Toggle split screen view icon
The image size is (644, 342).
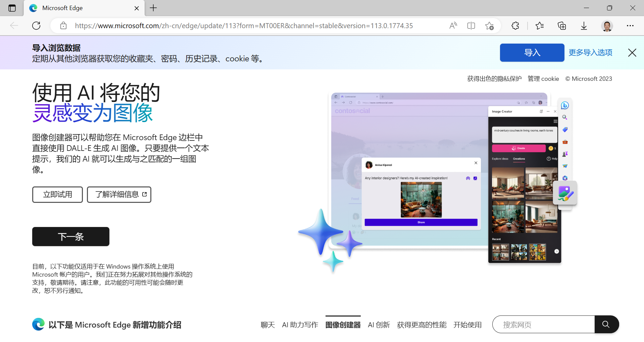coord(471,26)
